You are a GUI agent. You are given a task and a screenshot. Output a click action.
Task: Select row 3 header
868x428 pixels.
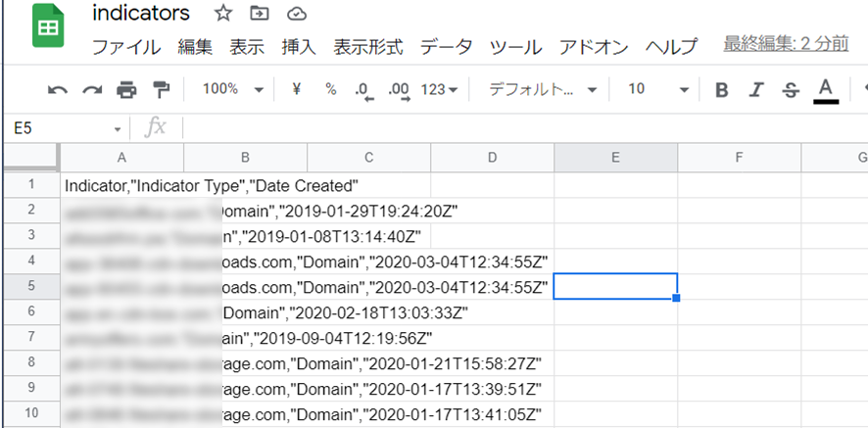pyautogui.click(x=31, y=235)
